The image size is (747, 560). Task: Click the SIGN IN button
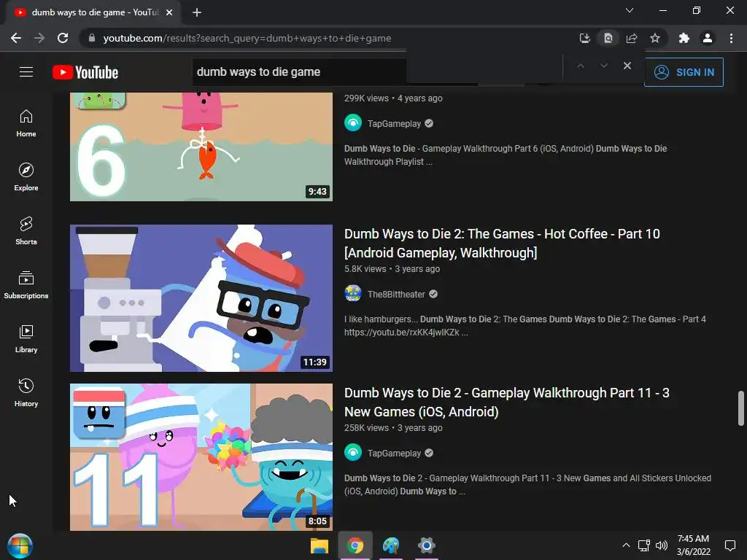click(x=684, y=72)
